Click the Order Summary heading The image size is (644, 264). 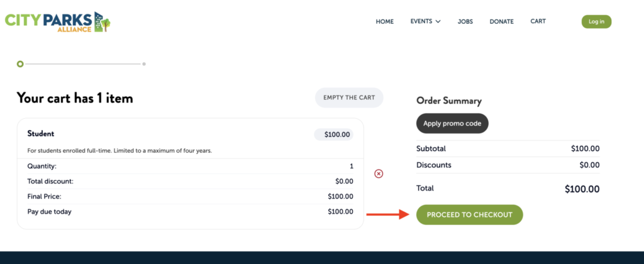[x=449, y=101]
